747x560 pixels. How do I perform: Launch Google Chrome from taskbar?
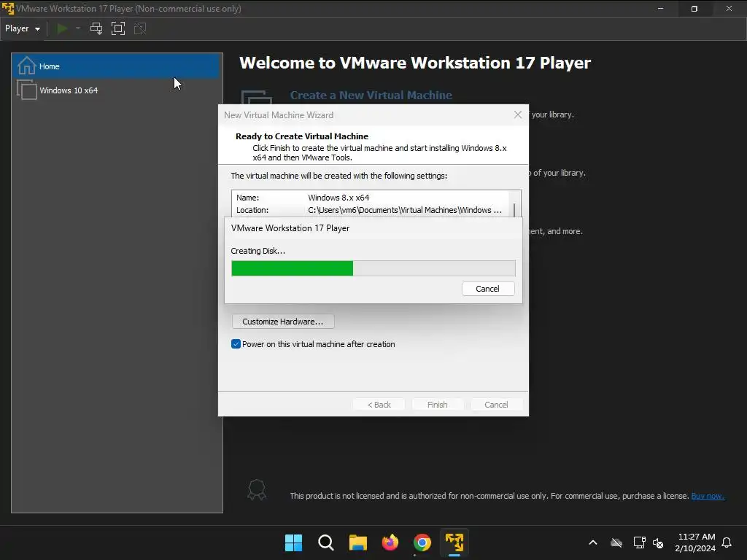[x=422, y=542]
